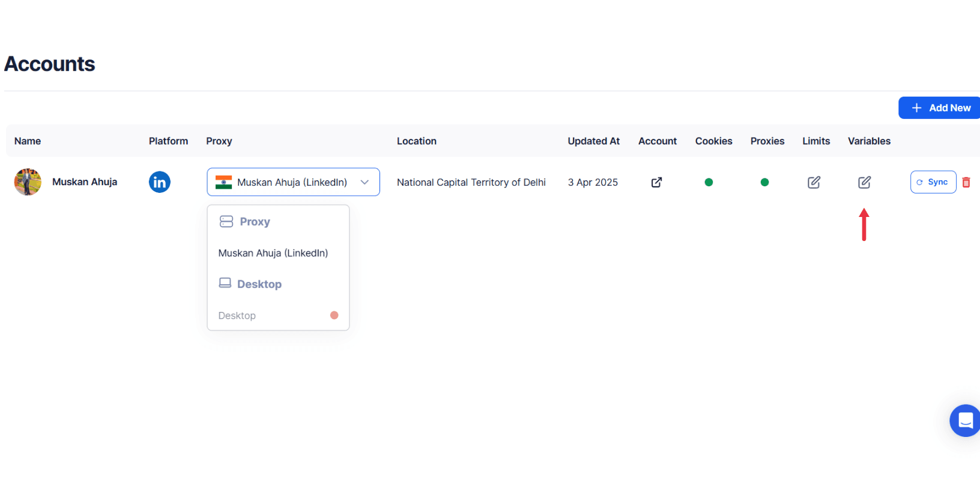Click Muskan Ahuja's profile picture
The height and width of the screenshot is (482, 980).
28,182
